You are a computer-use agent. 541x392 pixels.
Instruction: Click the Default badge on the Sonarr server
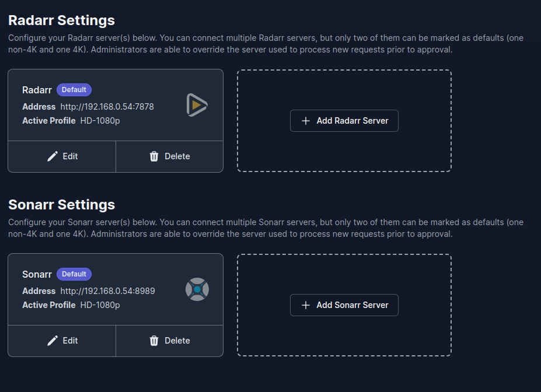point(74,274)
